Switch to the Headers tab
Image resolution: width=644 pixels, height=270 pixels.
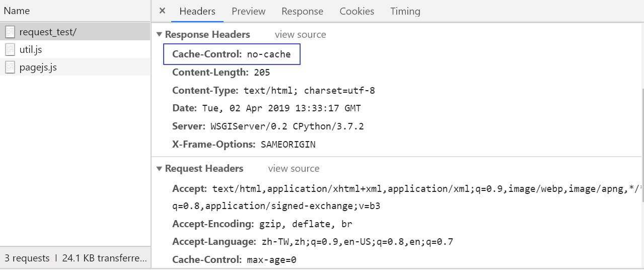coord(197,11)
